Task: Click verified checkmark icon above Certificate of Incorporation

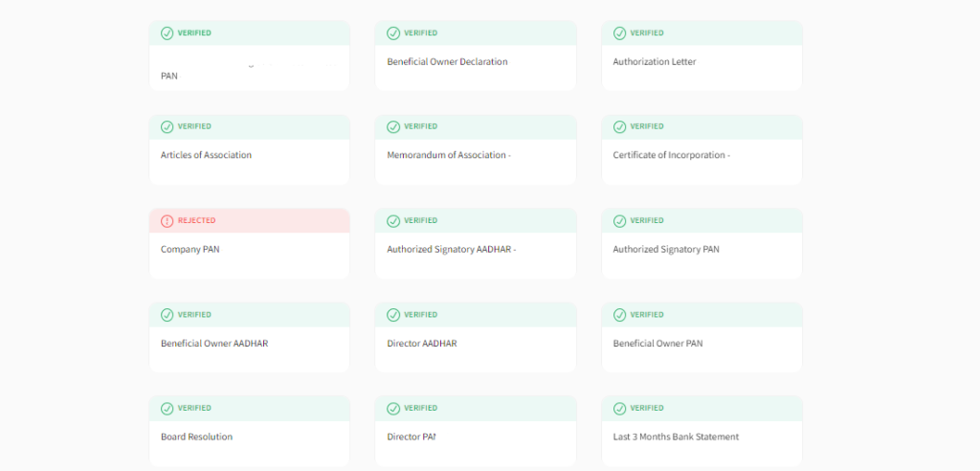Action: tap(619, 127)
